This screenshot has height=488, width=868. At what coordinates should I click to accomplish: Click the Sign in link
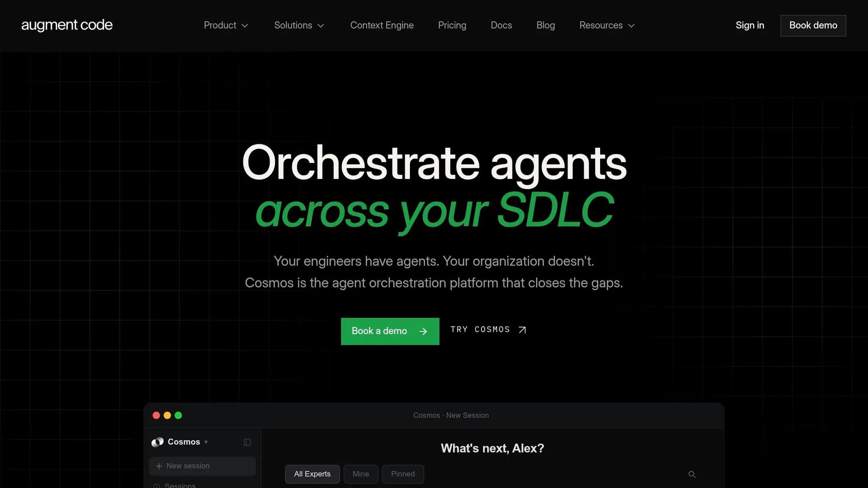point(750,25)
